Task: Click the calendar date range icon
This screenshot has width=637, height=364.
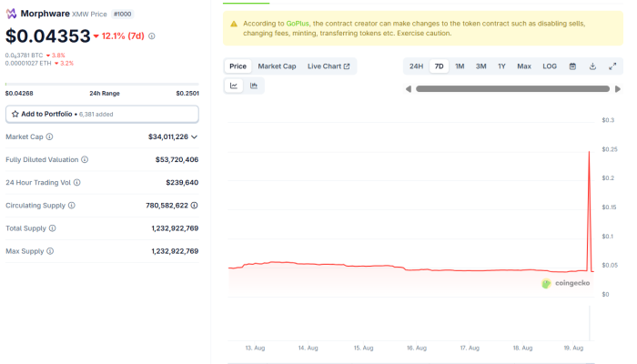Action: [572, 66]
